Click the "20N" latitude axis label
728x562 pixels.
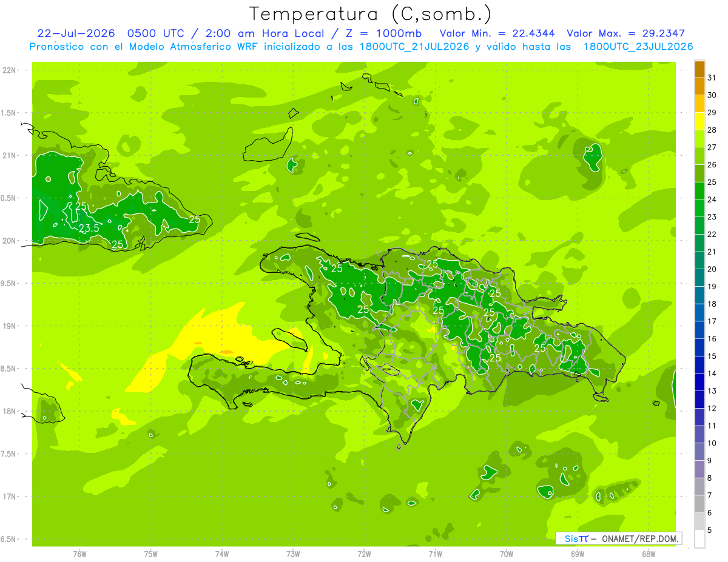tap(8, 241)
